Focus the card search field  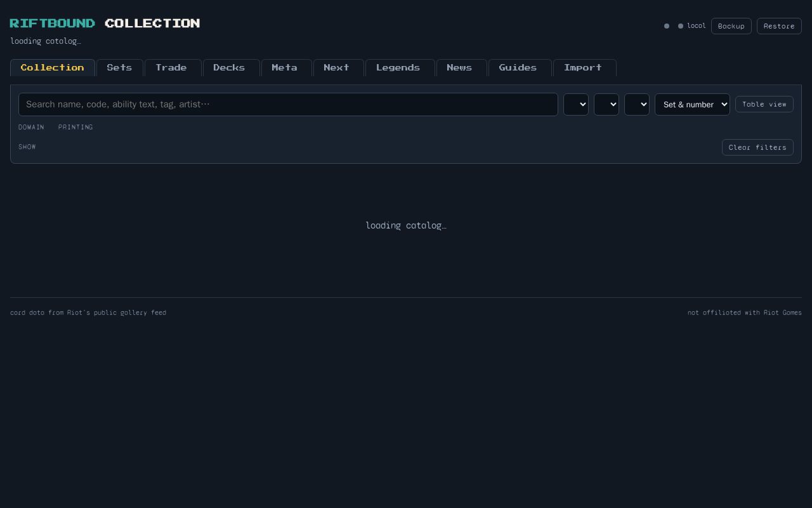click(x=288, y=105)
